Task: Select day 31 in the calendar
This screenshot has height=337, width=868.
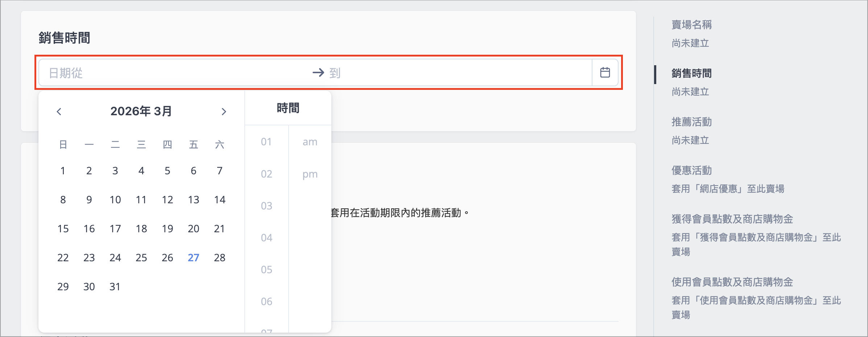Action: (x=115, y=287)
